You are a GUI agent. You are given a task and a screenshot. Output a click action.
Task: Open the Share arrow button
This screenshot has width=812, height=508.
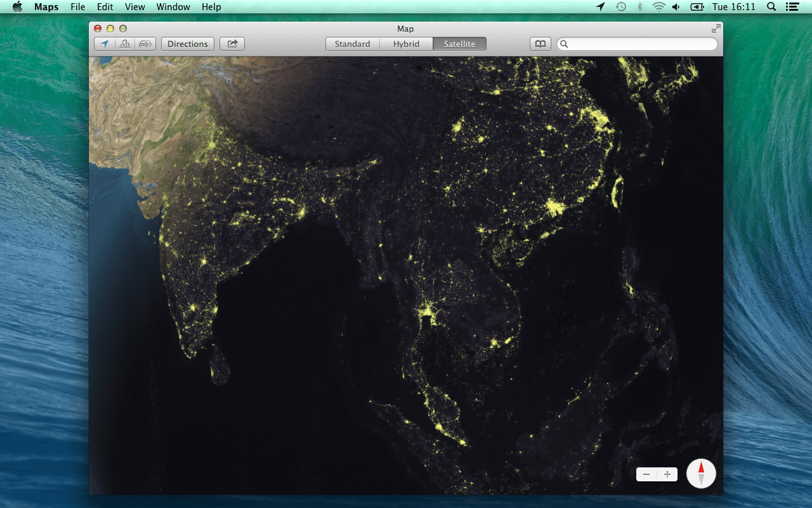[x=232, y=44]
